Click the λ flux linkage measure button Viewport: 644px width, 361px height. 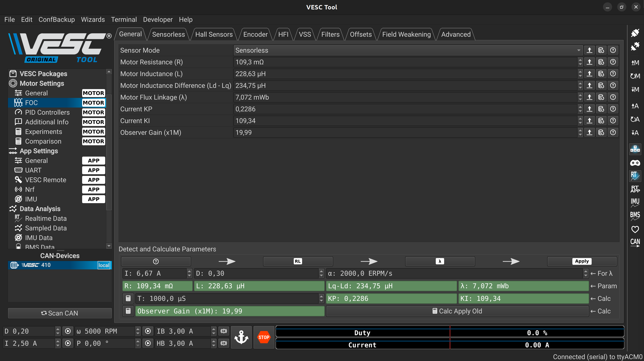click(440, 261)
